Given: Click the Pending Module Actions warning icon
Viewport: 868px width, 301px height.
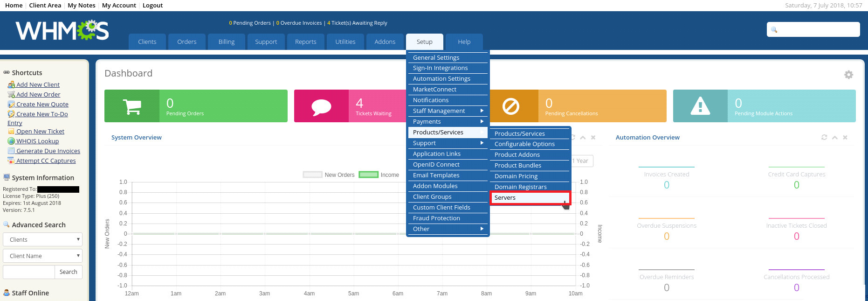Looking at the screenshot, I should pyautogui.click(x=700, y=106).
